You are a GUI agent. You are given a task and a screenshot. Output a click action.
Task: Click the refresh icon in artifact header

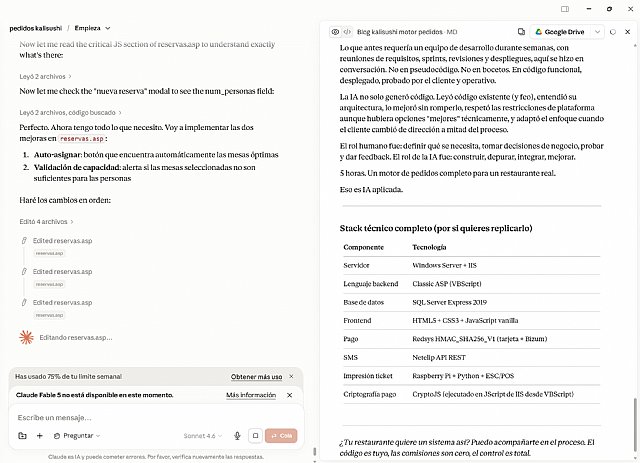click(x=613, y=32)
